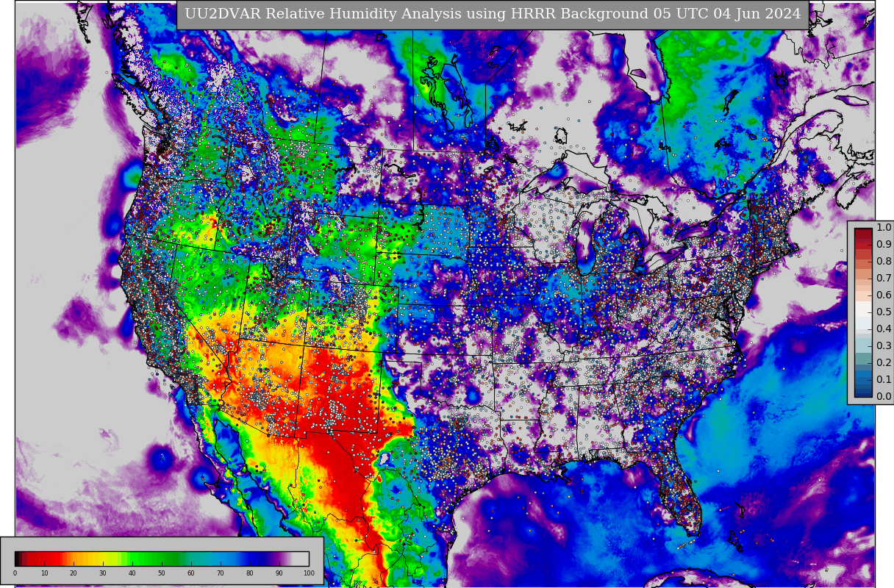Click the 90 tick label on humidity colorbar
Image resolution: width=894 pixels, height=588 pixels.
point(279,573)
